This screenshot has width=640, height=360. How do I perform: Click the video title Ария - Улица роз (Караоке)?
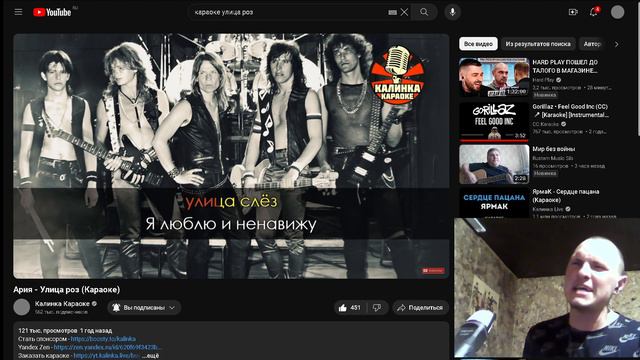[x=67, y=290]
